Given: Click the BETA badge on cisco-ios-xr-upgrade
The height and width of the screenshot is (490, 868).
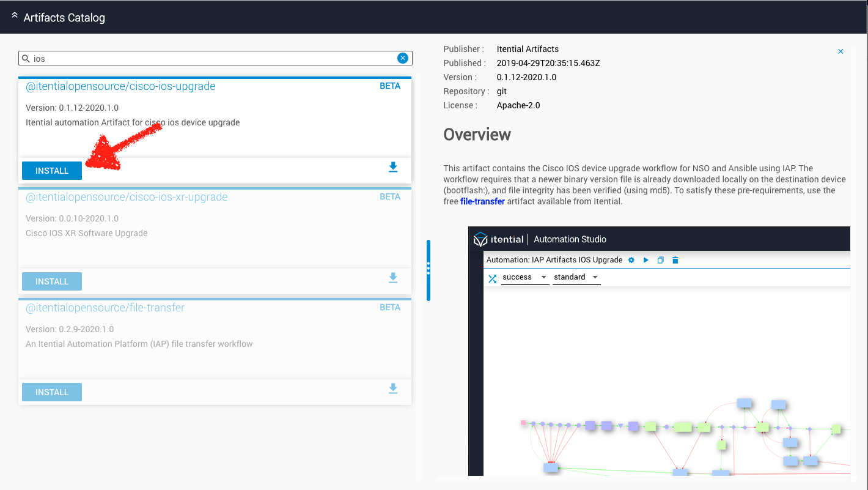Looking at the screenshot, I should point(390,197).
